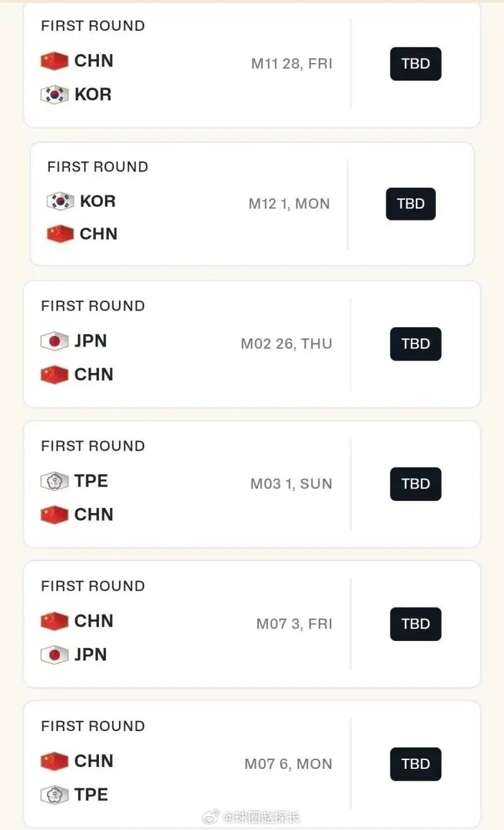The image size is (504, 830).
Task: Click China flag in M11 28 match
Action: coord(54,61)
